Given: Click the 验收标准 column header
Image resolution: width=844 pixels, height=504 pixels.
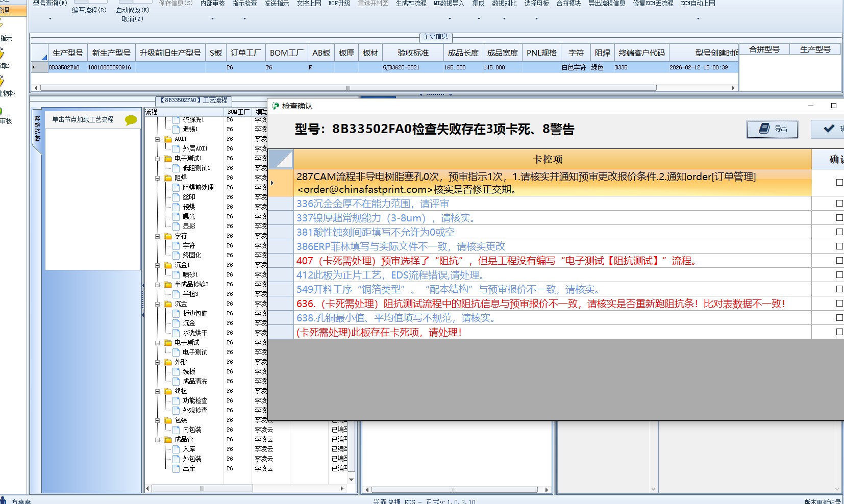Looking at the screenshot, I should pyautogui.click(x=413, y=53).
